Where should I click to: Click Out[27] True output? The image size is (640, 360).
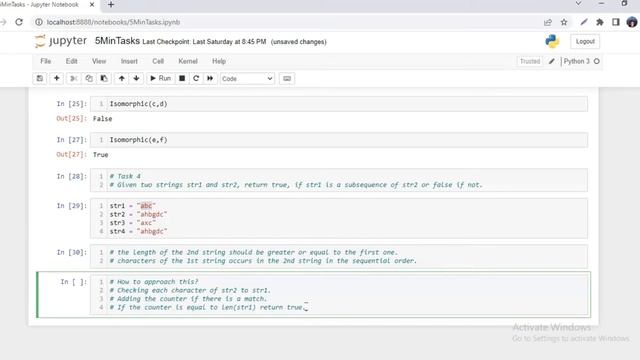pyautogui.click(x=100, y=155)
